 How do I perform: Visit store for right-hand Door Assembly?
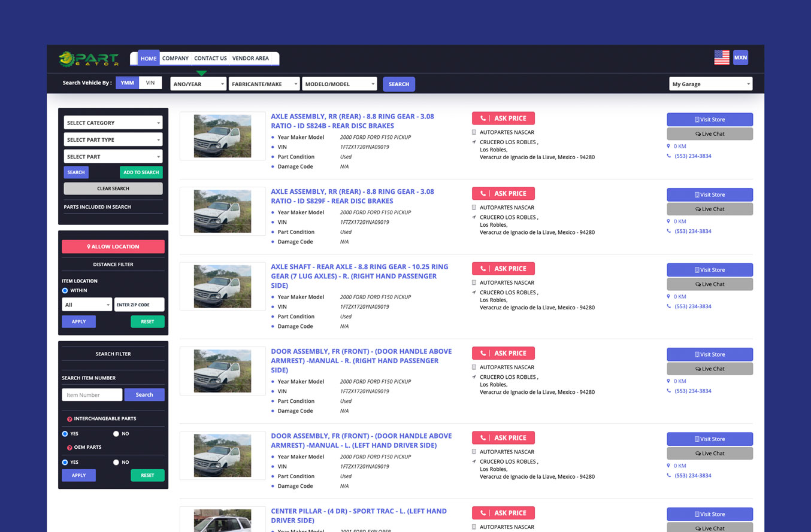click(x=710, y=354)
